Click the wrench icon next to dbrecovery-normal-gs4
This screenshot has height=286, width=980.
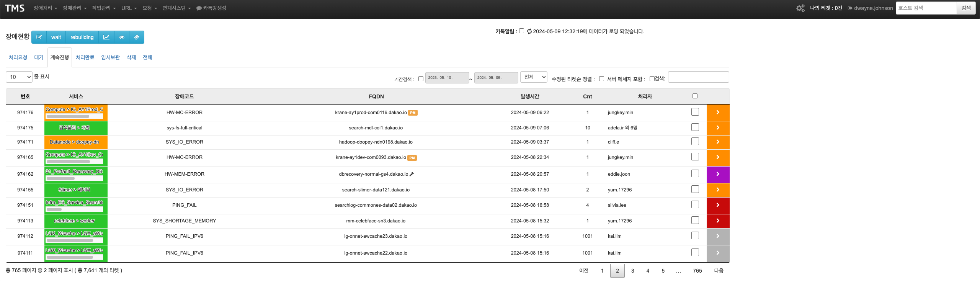click(x=412, y=174)
